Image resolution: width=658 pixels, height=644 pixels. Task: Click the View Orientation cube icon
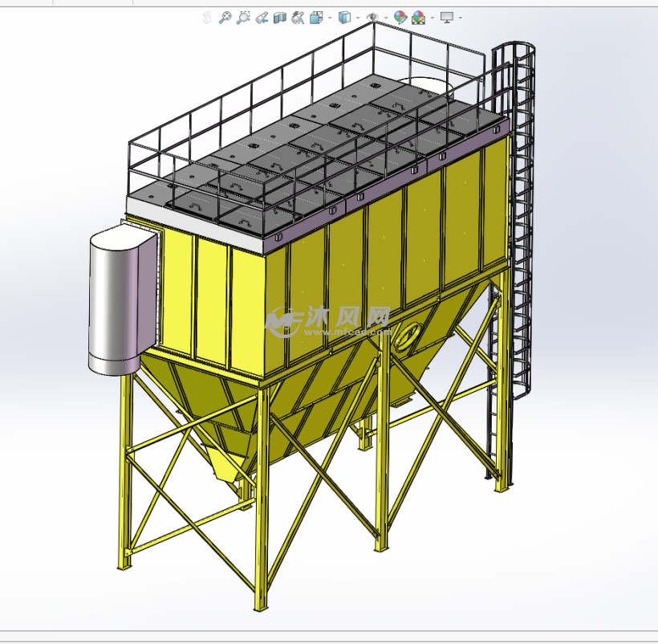point(315,17)
